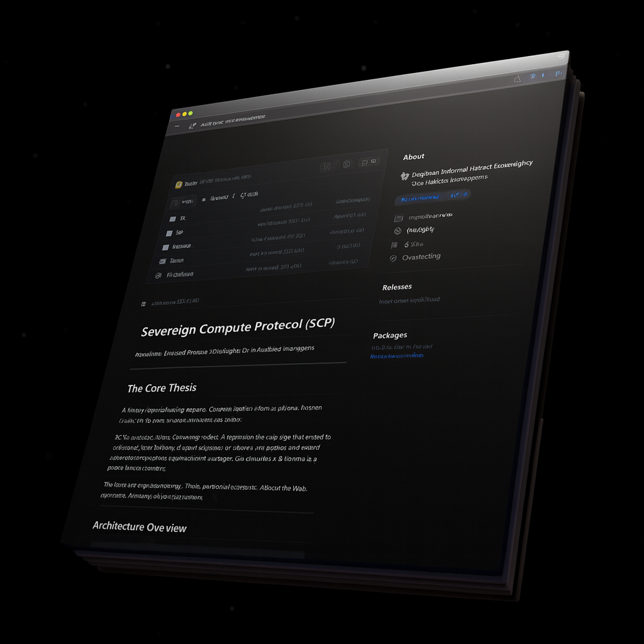This screenshot has height=644, width=644.
Task: Click the yellow avatar icon in the commit row
Action: coord(179,185)
